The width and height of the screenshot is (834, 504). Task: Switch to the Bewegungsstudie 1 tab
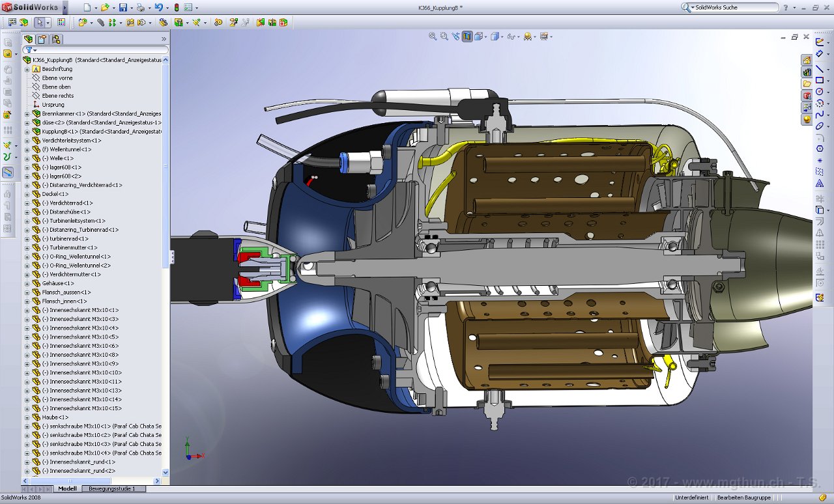[x=112, y=488]
